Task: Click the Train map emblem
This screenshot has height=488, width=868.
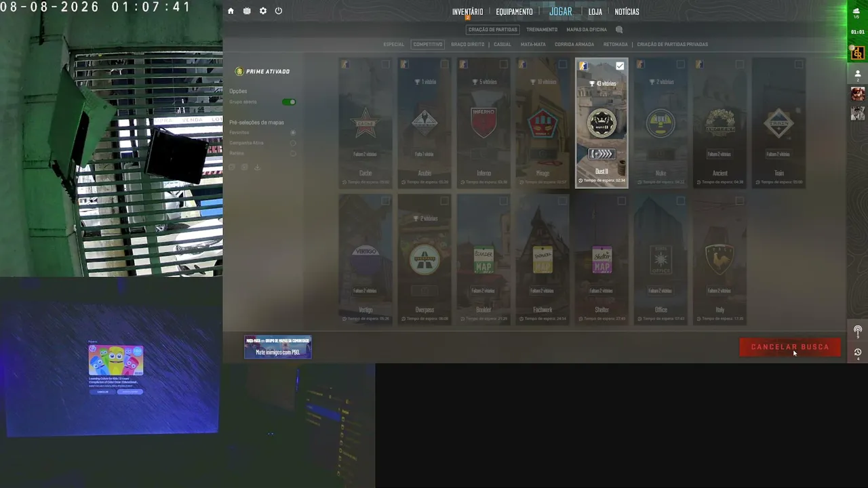Action: click(778, 123)
